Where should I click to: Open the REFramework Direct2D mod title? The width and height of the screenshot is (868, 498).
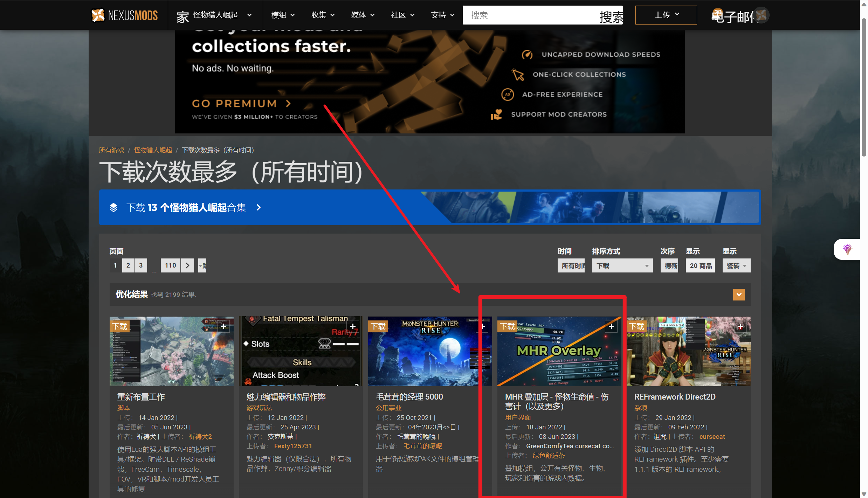coord(675,397)
